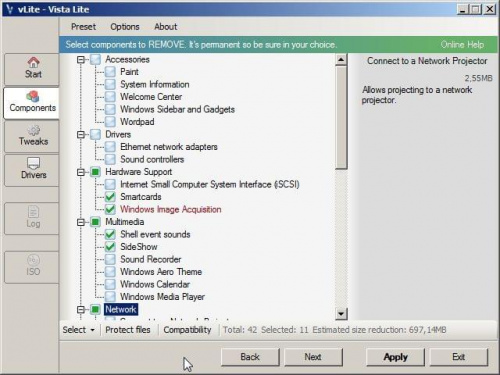Open the Select dropdown menu

pos(79,330)
